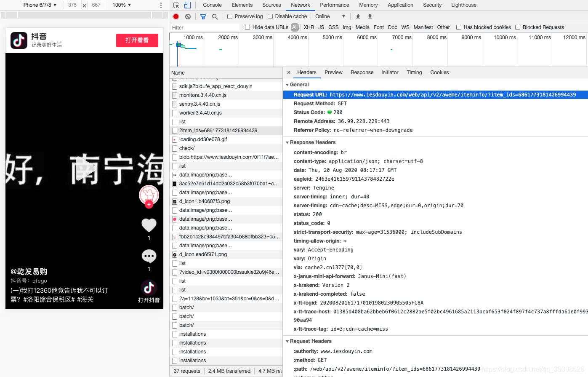Select the ?video_id=v0300f000000 request row
588x377 pixels.
coord(226,272)
